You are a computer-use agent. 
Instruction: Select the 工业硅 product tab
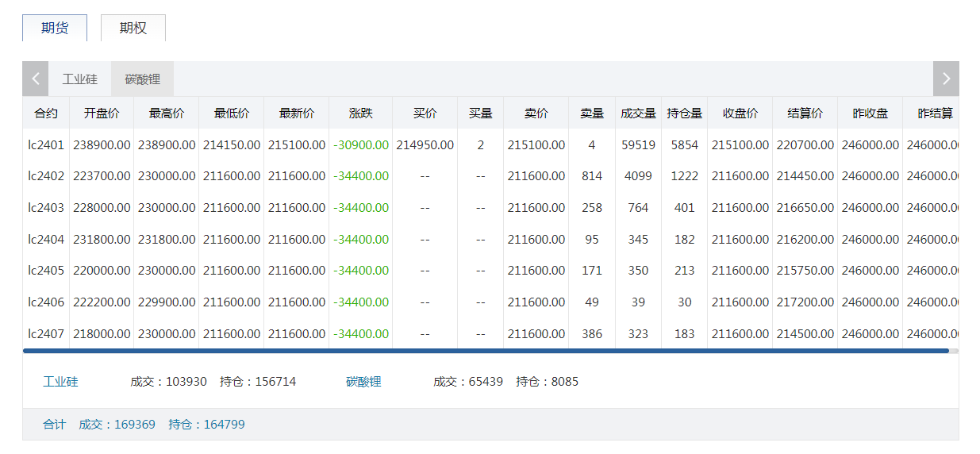coord(80,79)
